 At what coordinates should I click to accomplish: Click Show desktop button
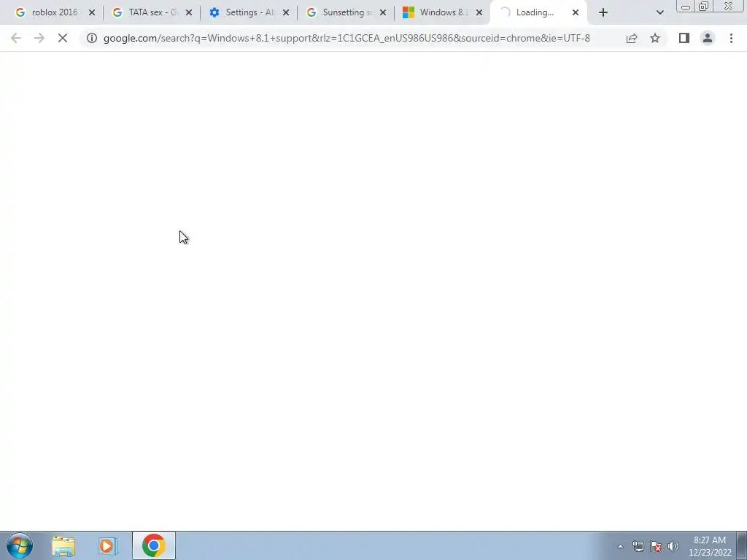pos(742,545)
